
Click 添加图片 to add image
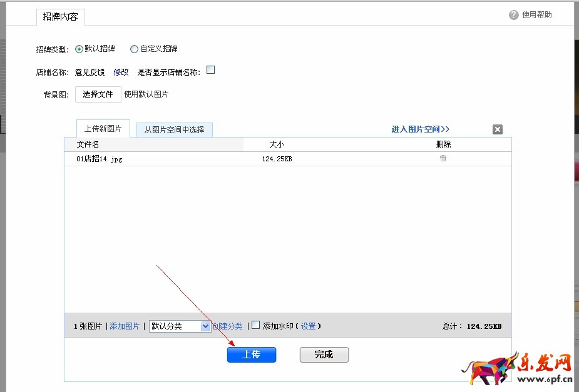tap(125, 326)
